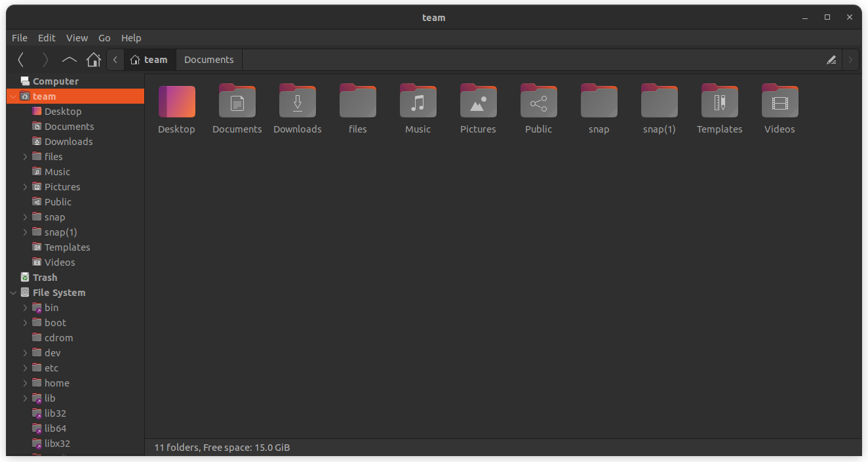Collapse the team entry in the sidebar

[12, 96]
